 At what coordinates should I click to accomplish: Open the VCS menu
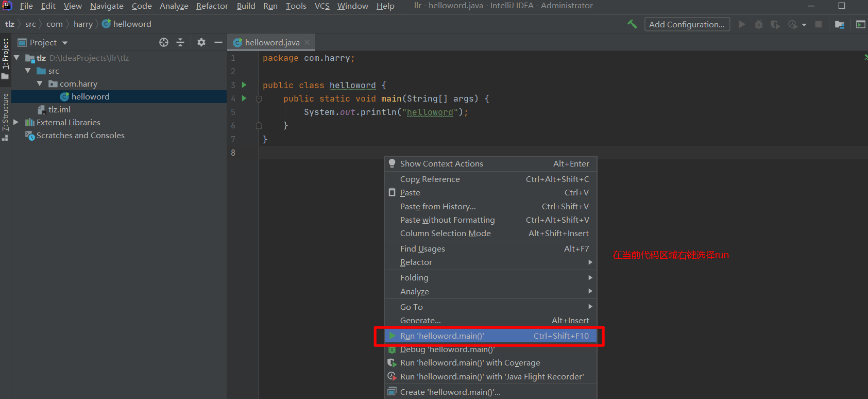click(322, 6)
